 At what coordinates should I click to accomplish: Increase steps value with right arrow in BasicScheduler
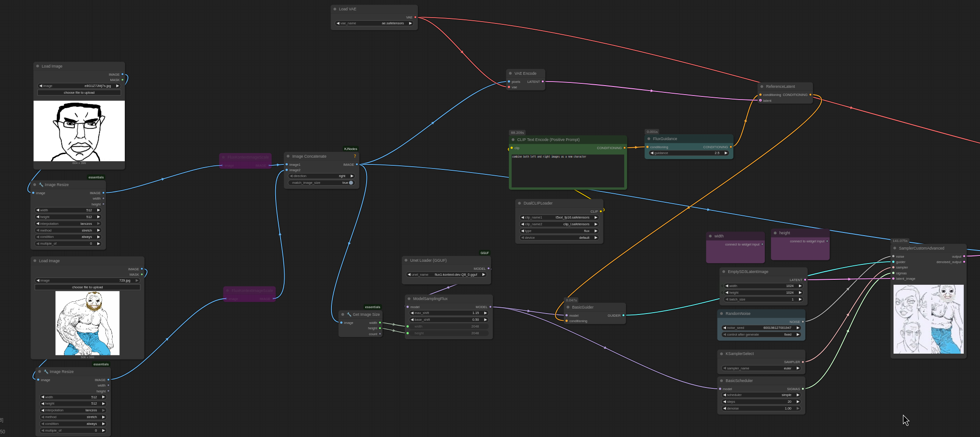click(x=798, y=402)
